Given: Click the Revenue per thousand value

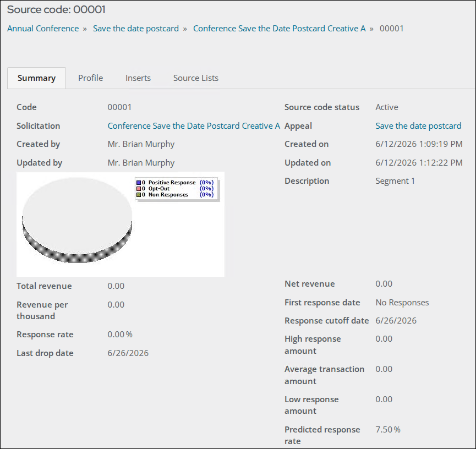Looking at the screenshot, I should click(116, 304).
